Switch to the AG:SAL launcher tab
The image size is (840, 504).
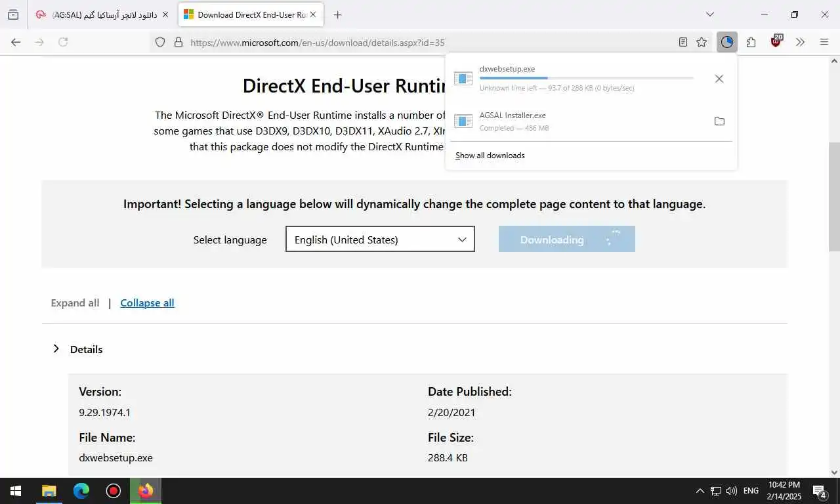[x=103, y=14]
